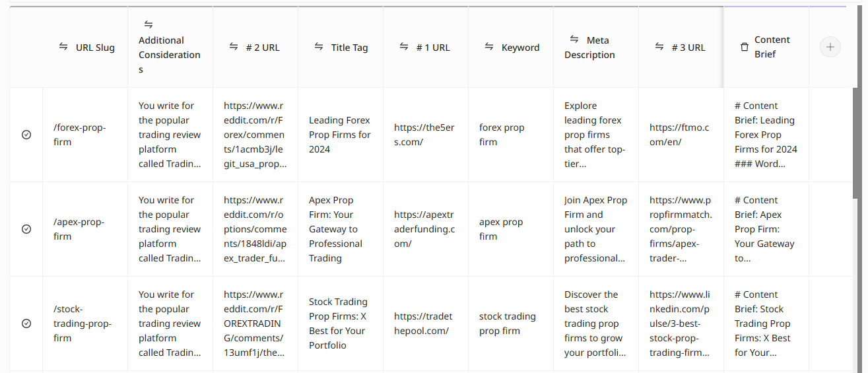
Task: Click the Content Brief column header
Action: [772, 47]
